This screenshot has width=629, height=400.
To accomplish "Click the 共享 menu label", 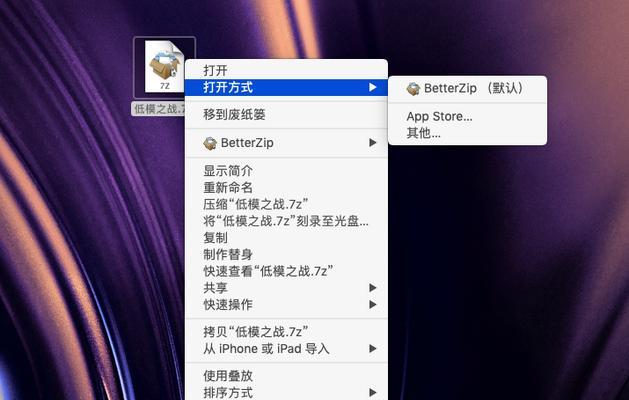I will click(215, 288).
